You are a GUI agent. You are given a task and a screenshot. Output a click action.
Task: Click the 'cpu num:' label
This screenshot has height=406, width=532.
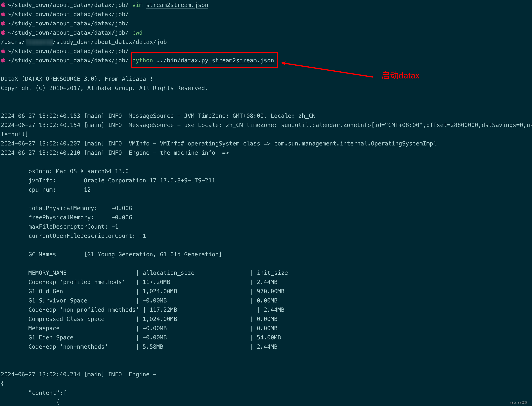pyautogui.click(x=42, y=190)
